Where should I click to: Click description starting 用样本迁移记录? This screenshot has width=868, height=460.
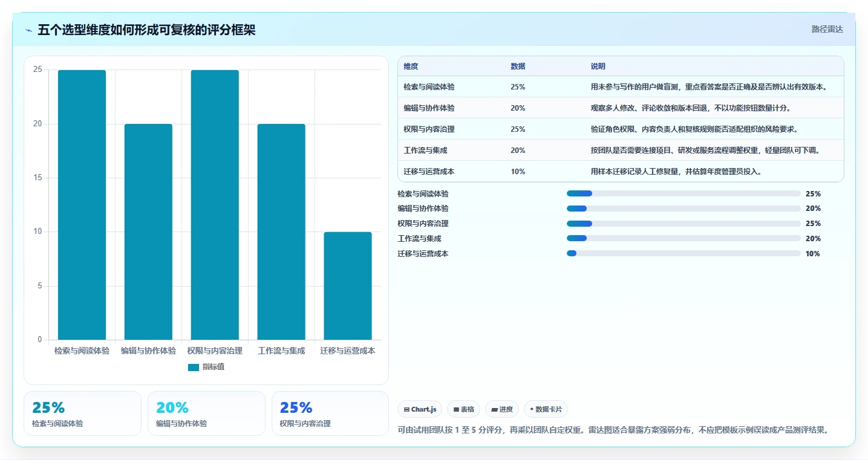click(x=676, y=172)
